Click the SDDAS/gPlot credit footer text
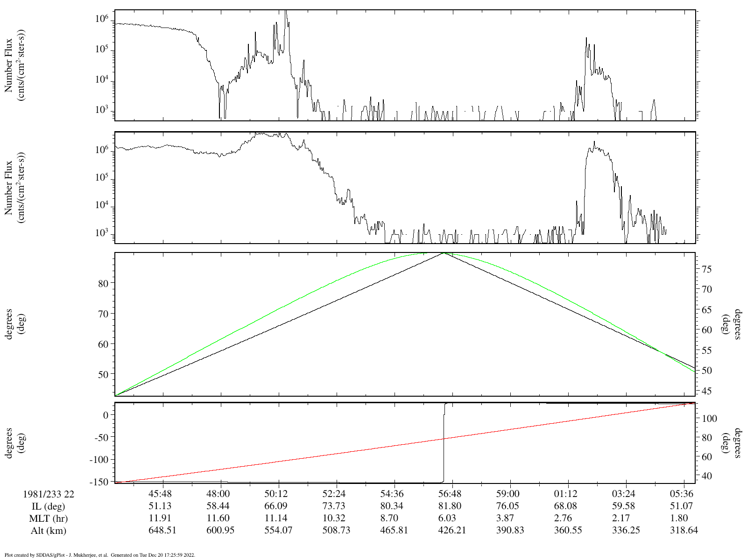Viewport: 747px width, 560px height. tap(99, 555)
